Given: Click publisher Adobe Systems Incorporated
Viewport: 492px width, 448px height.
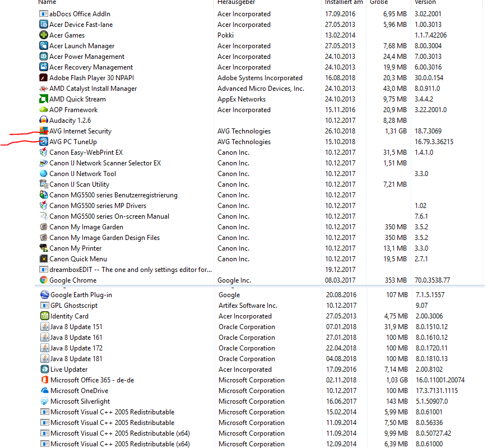Looking at the screenshot, I should tap(260, 77).
